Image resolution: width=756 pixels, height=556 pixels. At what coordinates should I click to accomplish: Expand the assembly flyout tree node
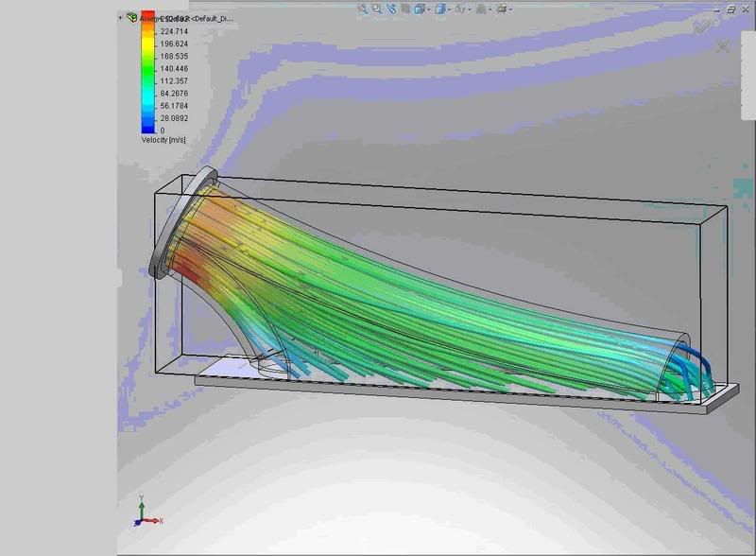[x=121, y=18]
